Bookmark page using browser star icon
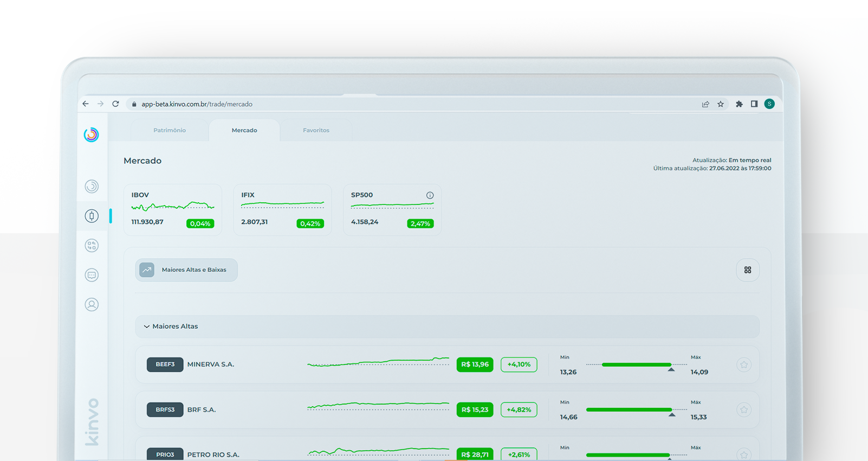 pyautogui.click(x=720, y=104)
